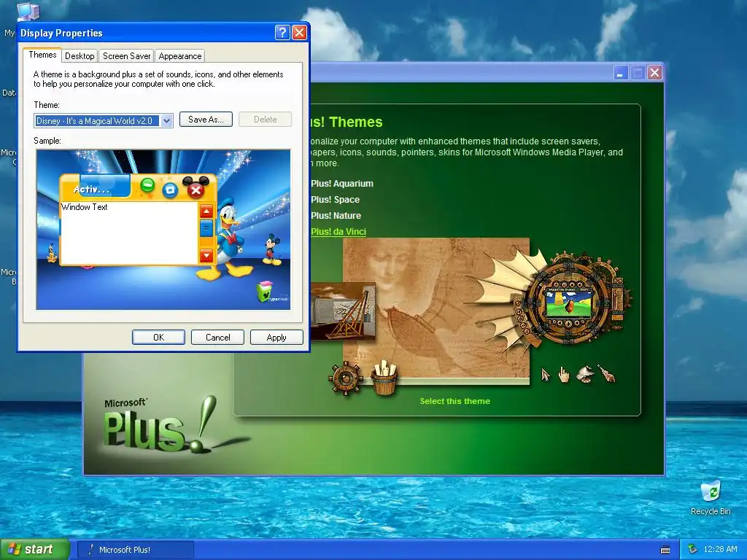Screen dimensions: 747x560
Task: Select the Plus! Nature theme
Action: tap(336, 215)
